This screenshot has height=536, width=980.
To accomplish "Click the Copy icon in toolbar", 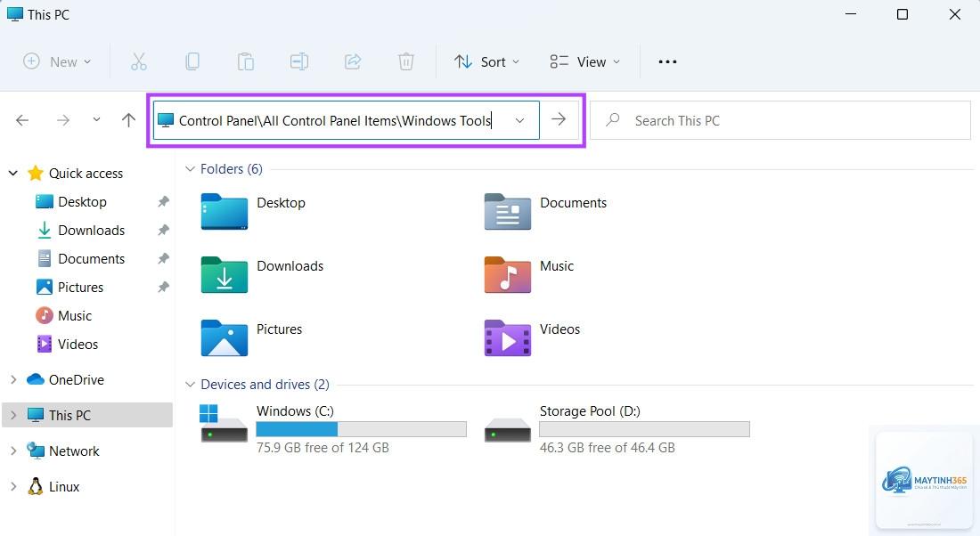I will (192, 61).
